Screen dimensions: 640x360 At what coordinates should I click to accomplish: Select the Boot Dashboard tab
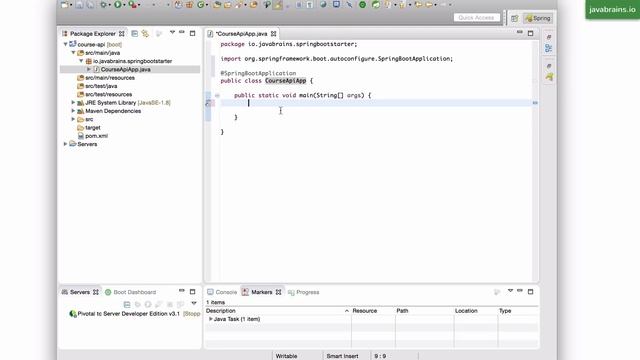[131, 292]
